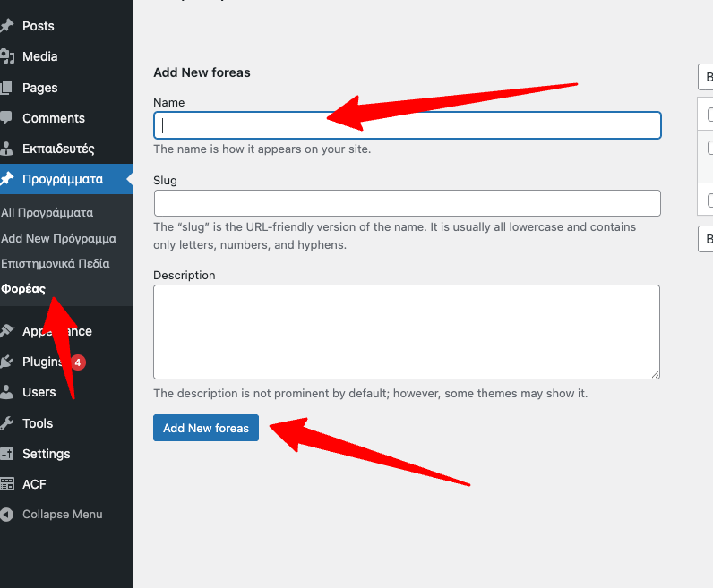The image size is (713, 588).
Task: Tick the bottom checkbox in the terms table
Action: [x=709, y=200]
